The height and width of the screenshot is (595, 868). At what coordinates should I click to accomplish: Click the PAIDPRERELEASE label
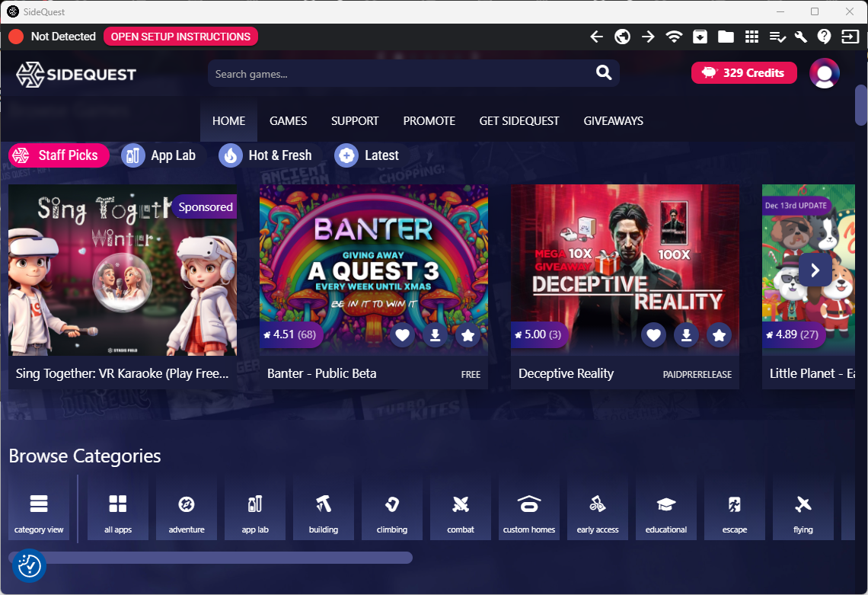(697, 375)
